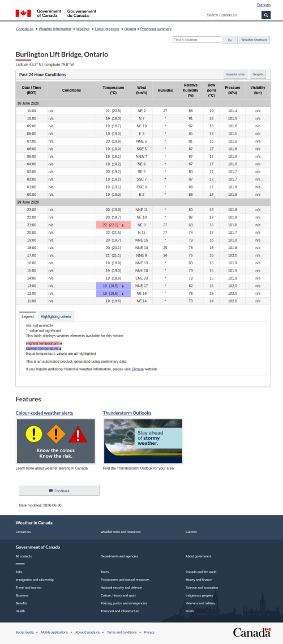The image size is (283, 644).
Task: Open Health footer link
Action: pos(20,611)
